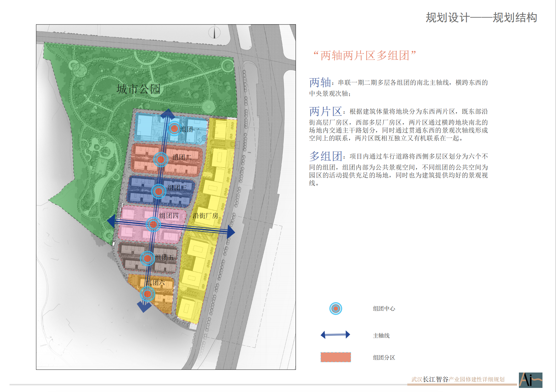This screenshot has height=392, width=556.
Task: Click the paragraph line starting 街高层厂房区
Action: [398, 122]
